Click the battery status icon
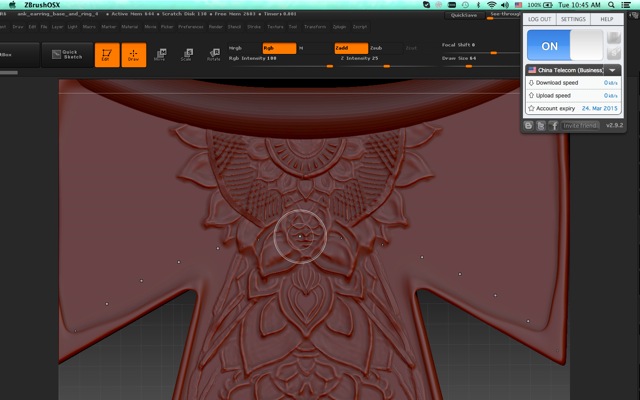The image size is (640, 400). (547, 5)
